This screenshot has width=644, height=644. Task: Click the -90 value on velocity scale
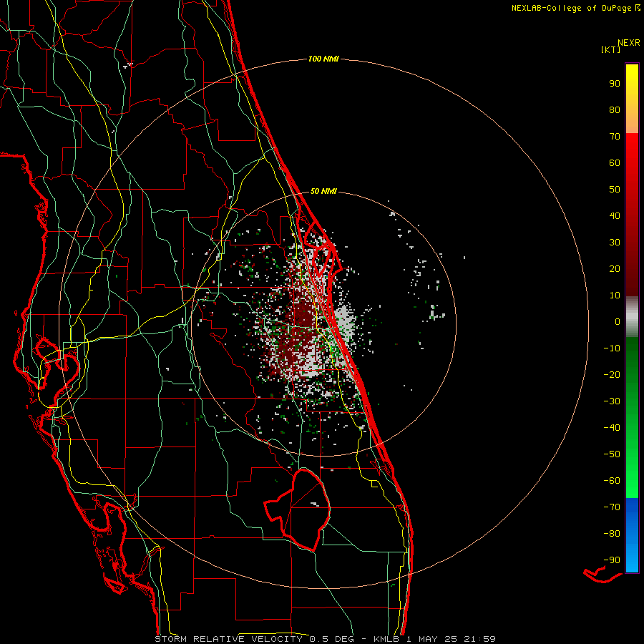(x=612, y=560)
